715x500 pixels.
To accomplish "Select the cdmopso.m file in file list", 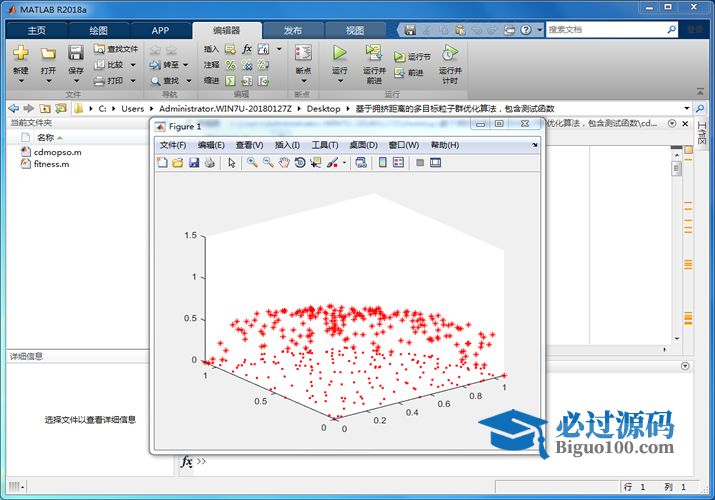I will [x=57, y=152].
